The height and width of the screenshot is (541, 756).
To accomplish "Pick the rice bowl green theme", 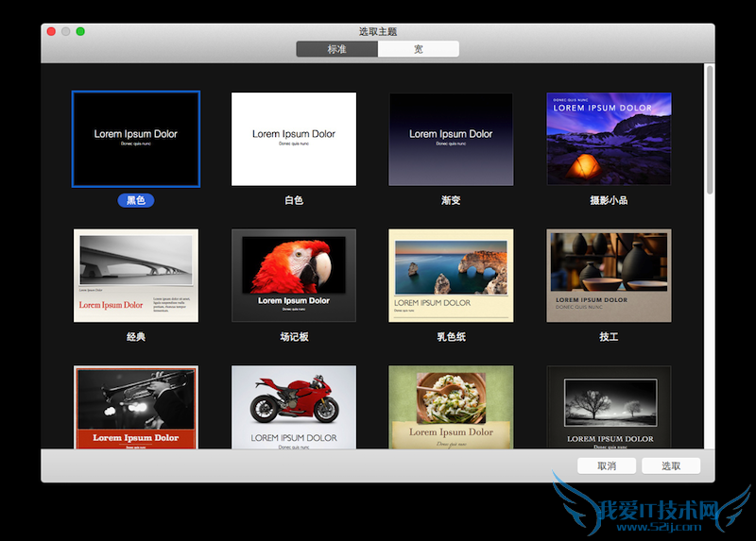I will (x=451, y=407).
